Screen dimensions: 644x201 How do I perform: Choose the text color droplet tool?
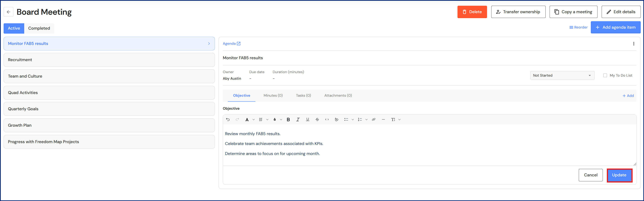(274, 120)
